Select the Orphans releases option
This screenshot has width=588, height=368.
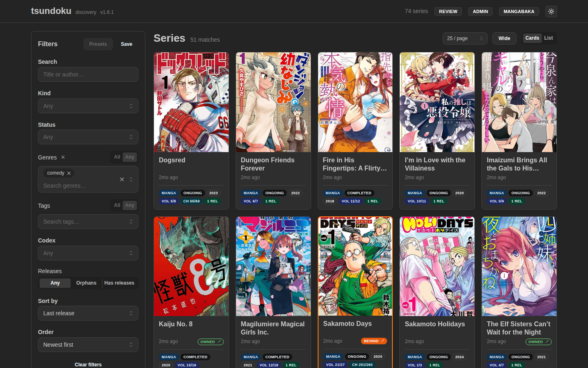pos(86,283)
